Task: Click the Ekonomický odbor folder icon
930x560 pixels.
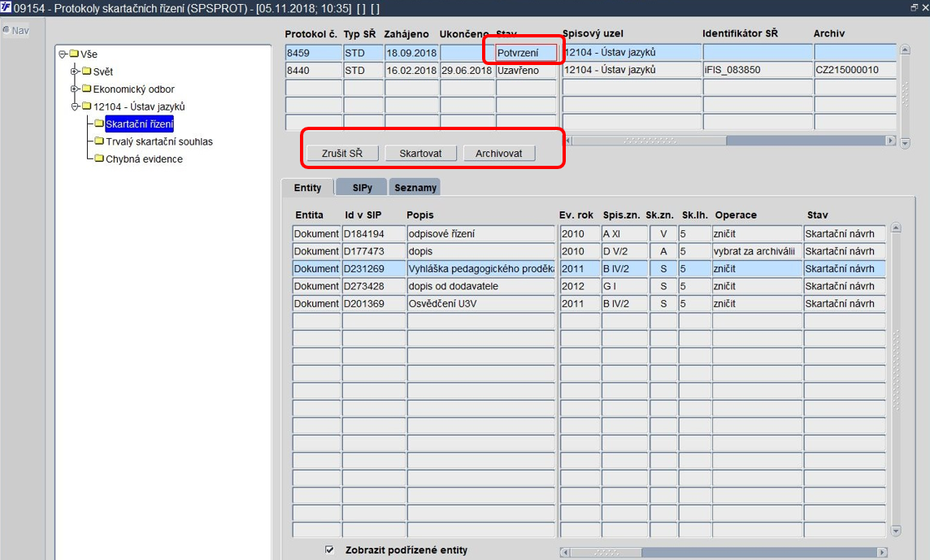Action: click(x=87, y=89)
